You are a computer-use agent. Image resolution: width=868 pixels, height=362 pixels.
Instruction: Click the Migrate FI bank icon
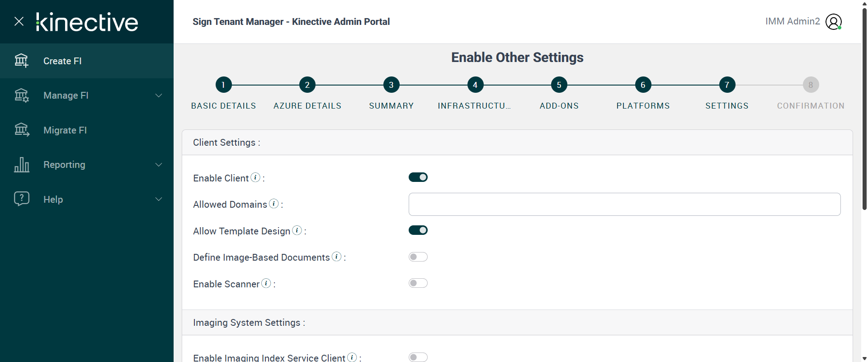click(x=21, y=130)
